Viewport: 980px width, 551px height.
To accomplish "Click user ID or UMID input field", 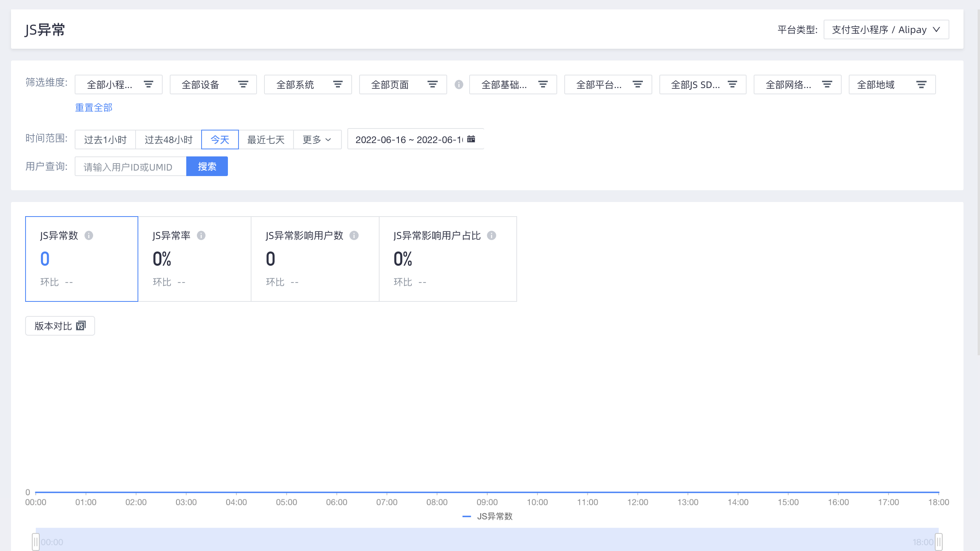I will 130,167.
